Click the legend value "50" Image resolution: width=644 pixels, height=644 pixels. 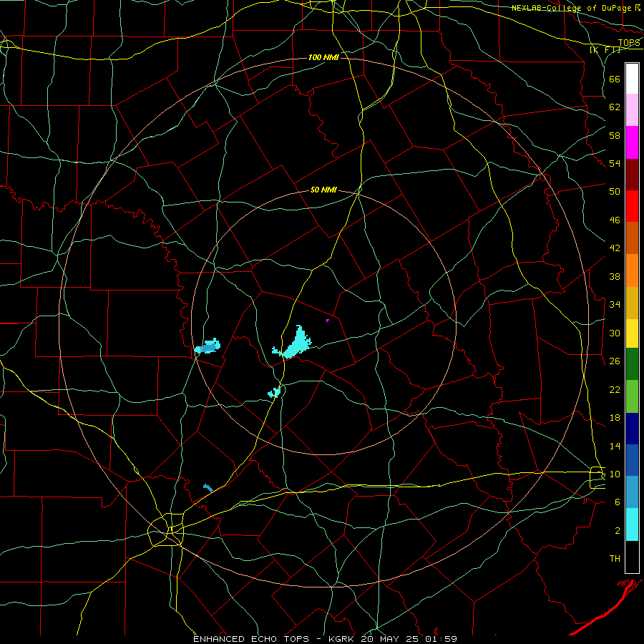(615, 192)
